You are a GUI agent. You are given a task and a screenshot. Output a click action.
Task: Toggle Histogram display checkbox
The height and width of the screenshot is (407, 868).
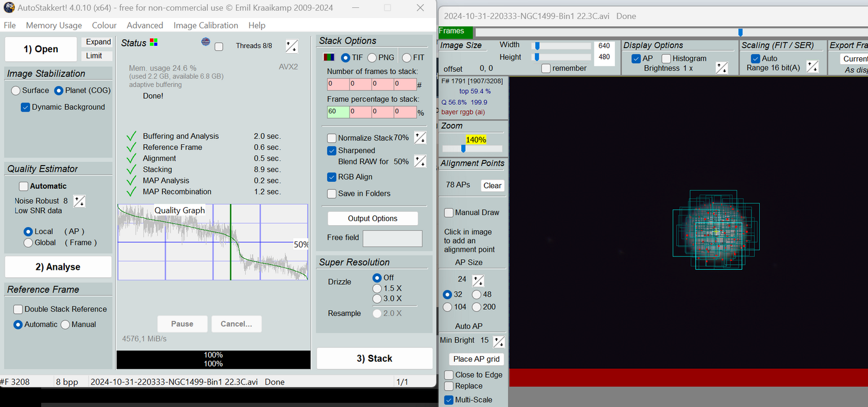point(666,58)
